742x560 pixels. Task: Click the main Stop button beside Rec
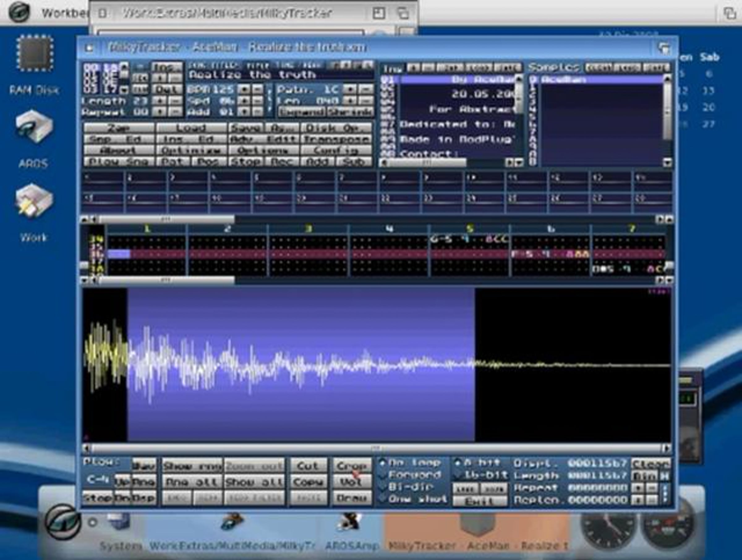(x=246, y=162)
